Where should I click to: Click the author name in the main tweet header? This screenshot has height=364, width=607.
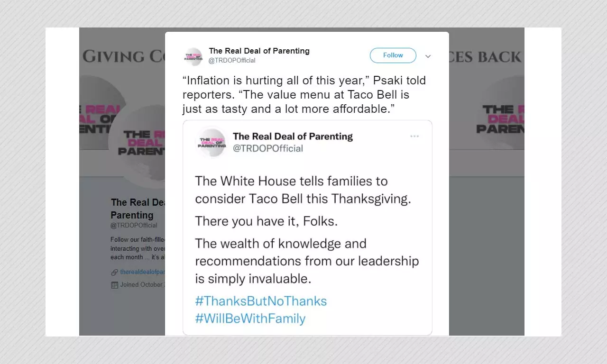259,51
